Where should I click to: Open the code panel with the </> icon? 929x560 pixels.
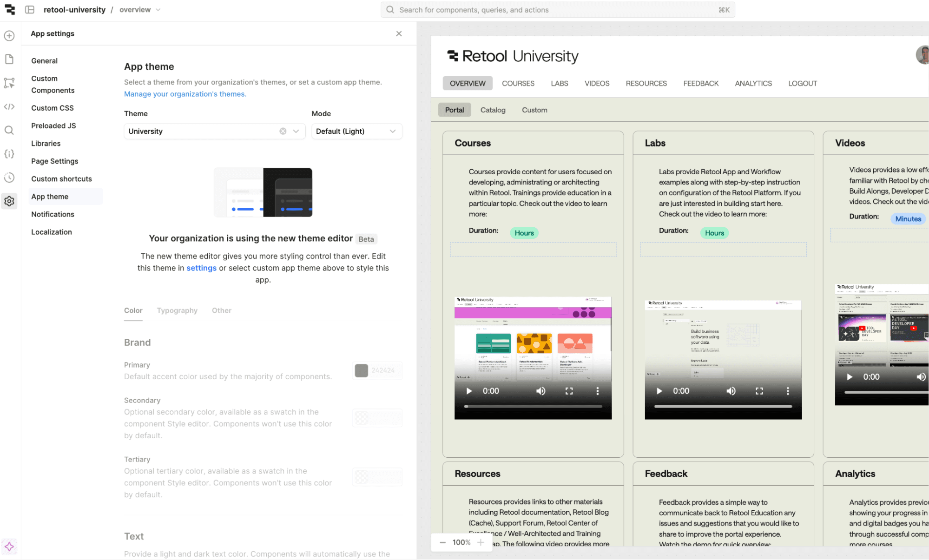pyautogui.click(x=9, y=106)
